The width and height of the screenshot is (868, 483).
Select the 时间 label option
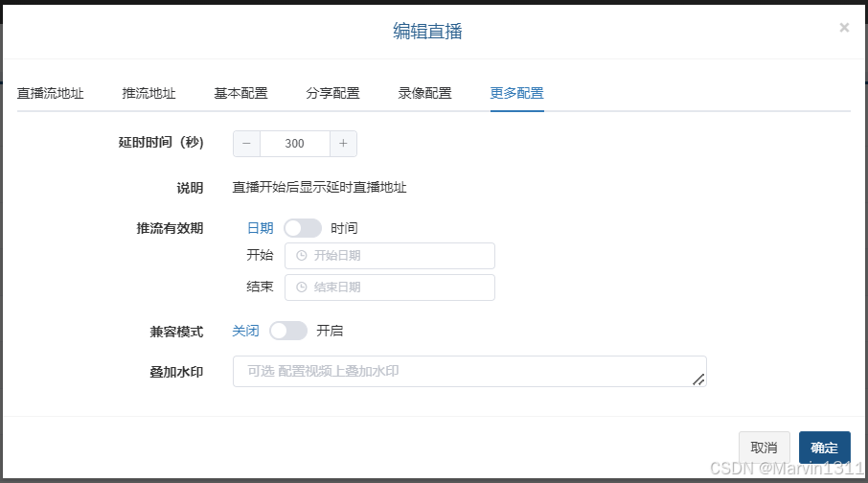344,228
